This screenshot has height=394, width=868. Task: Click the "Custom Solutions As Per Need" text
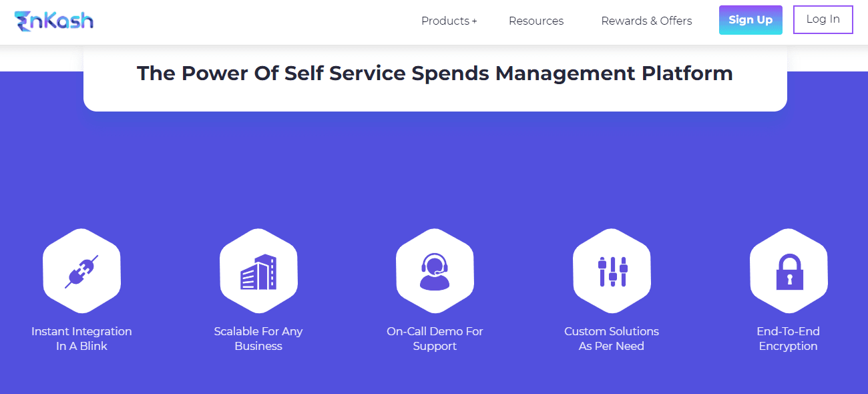pyautogui.click(x=612, y=339)
